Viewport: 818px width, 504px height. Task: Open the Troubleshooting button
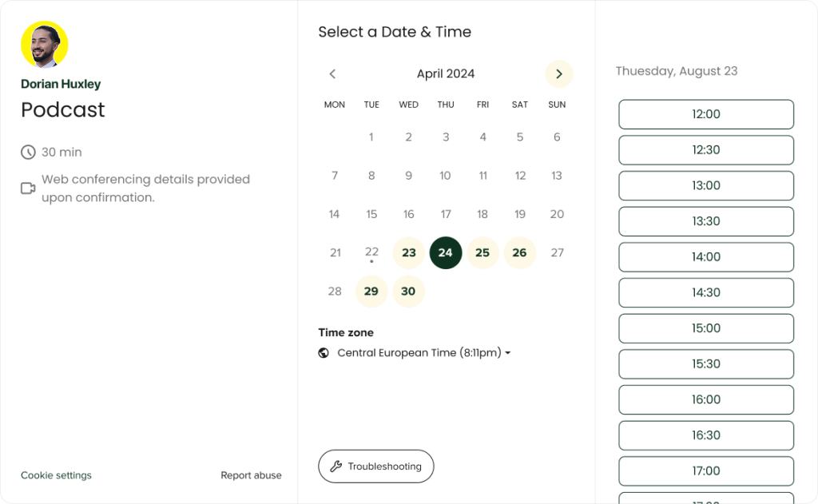click(376, 466)
